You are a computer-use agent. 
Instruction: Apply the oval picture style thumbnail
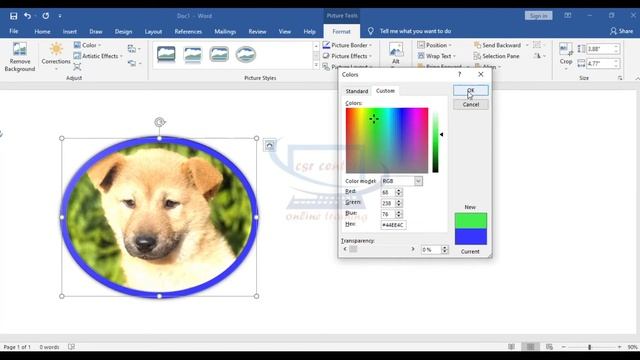246,54
